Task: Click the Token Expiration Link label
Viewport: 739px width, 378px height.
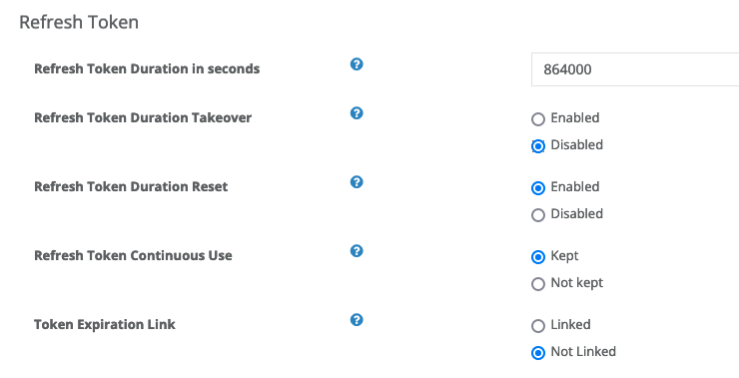Action: 105,324
